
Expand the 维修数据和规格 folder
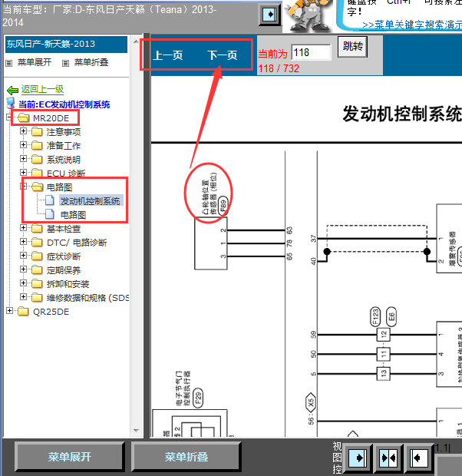point(23,296)
